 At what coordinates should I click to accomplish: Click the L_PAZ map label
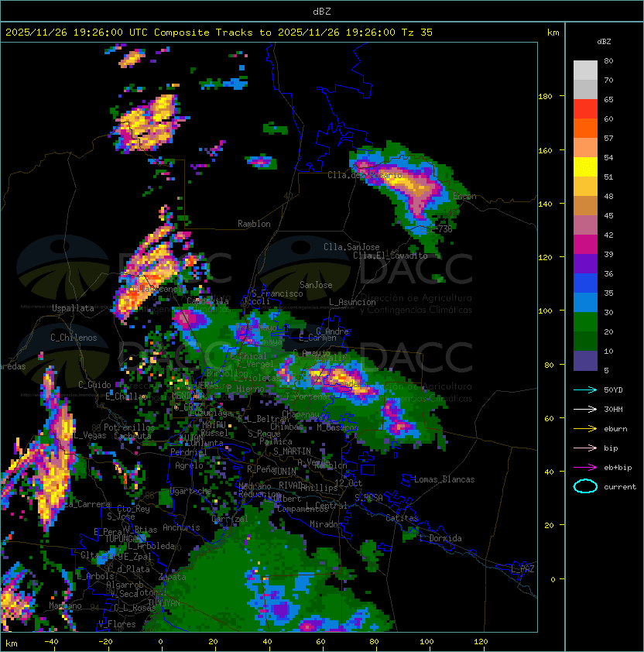[x=522, y=569]
